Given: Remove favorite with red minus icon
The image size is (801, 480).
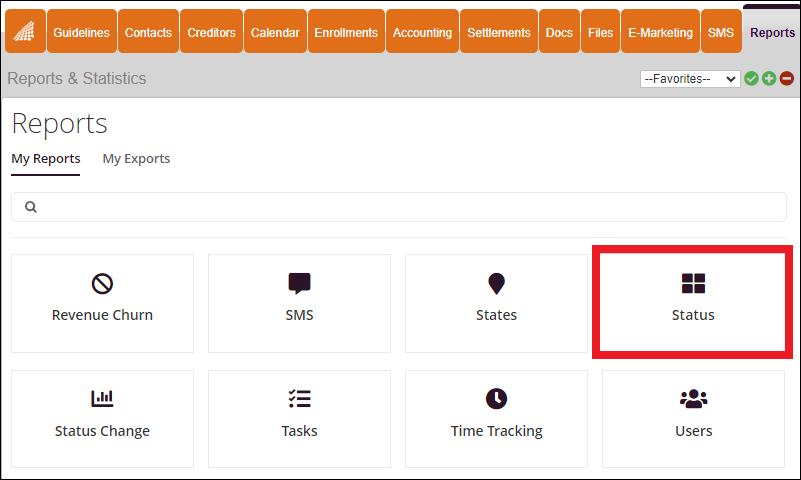Looking at the screenshot, I should coord(787,79).
